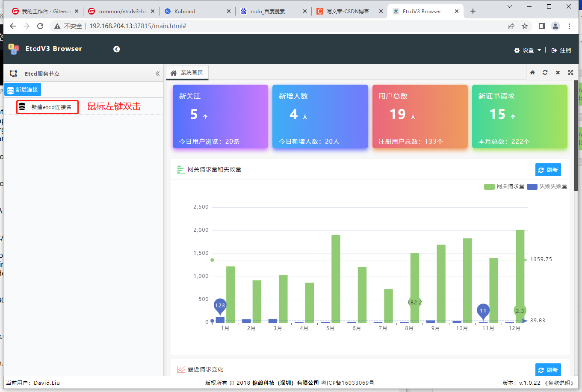Reload the page with browser refresh icon
This screenshot has width=582, height=392.
click(40, 26)
